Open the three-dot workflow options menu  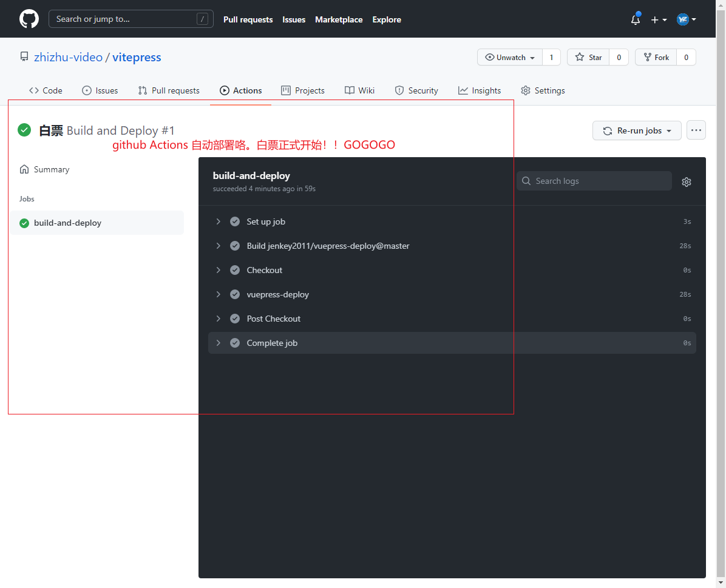click(696, 130)
